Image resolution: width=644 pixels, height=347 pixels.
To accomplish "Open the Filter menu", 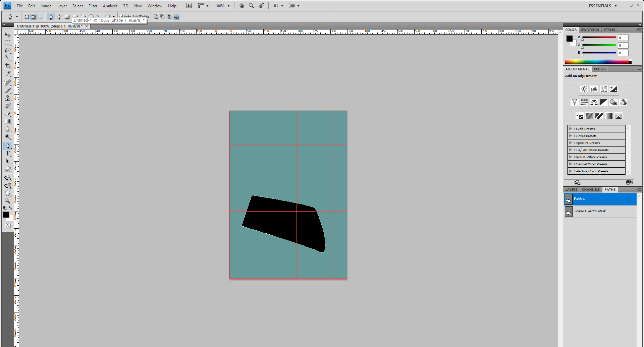I will 93,6.
